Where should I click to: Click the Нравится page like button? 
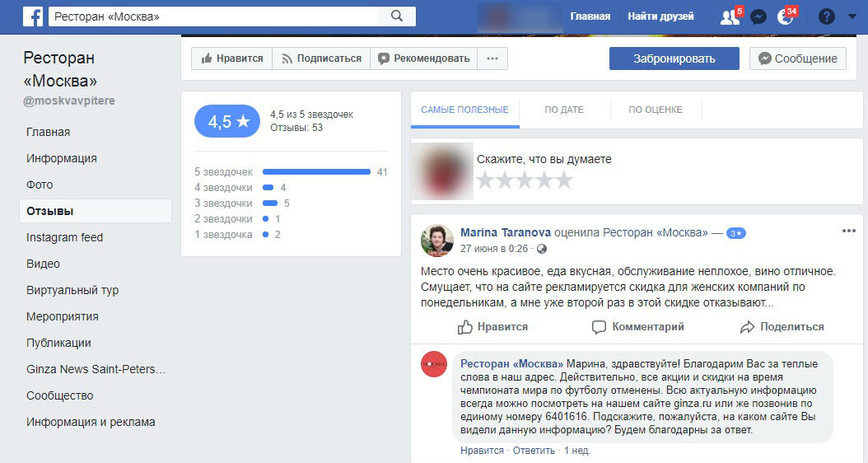[x=232, y=58]
